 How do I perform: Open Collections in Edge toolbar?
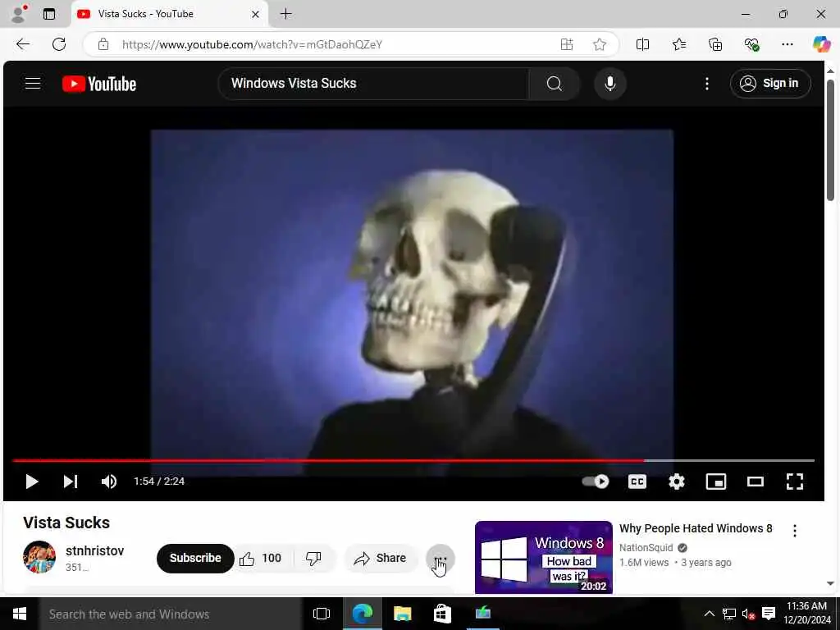[715, 44]
